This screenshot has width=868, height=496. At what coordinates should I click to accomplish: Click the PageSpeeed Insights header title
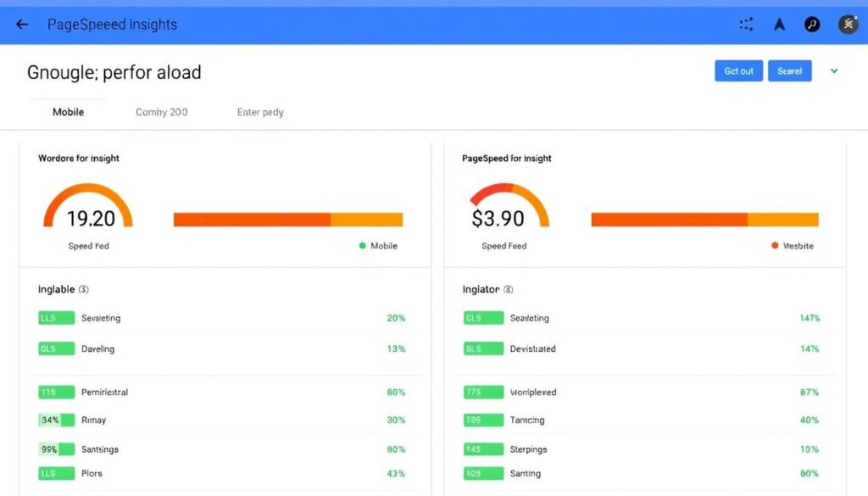pos(113,25)
